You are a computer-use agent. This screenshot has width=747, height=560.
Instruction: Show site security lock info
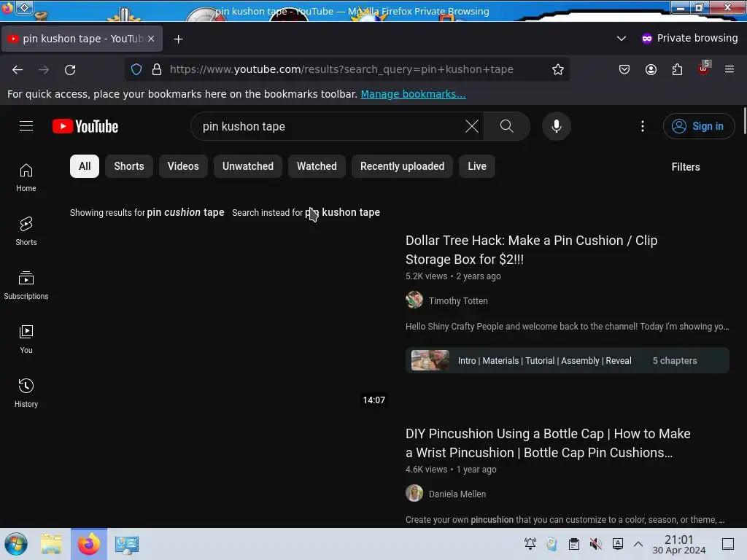tap(157, 69)
